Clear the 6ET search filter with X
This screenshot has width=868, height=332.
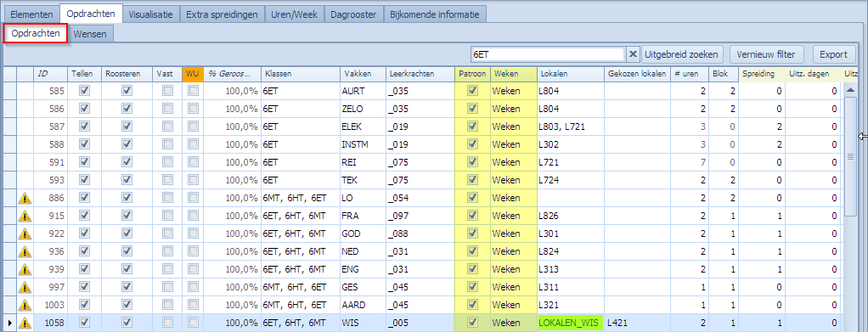pos(634,54)
